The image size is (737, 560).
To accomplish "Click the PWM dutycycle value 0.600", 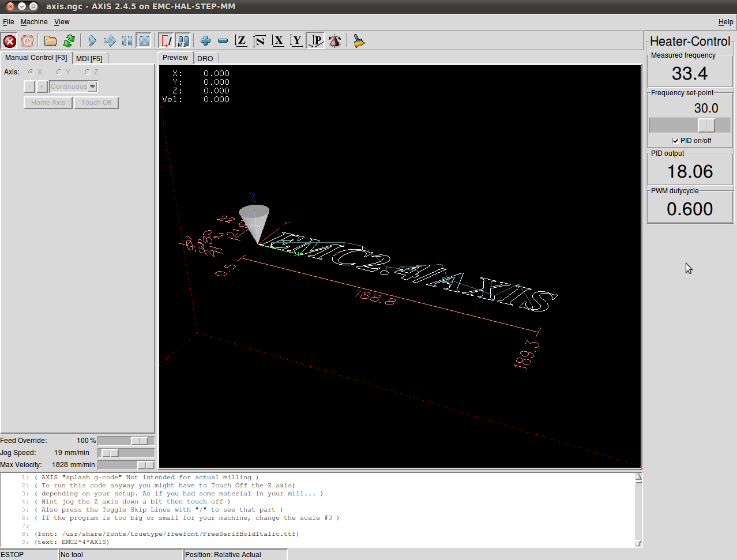I will [x=690, y=209].
